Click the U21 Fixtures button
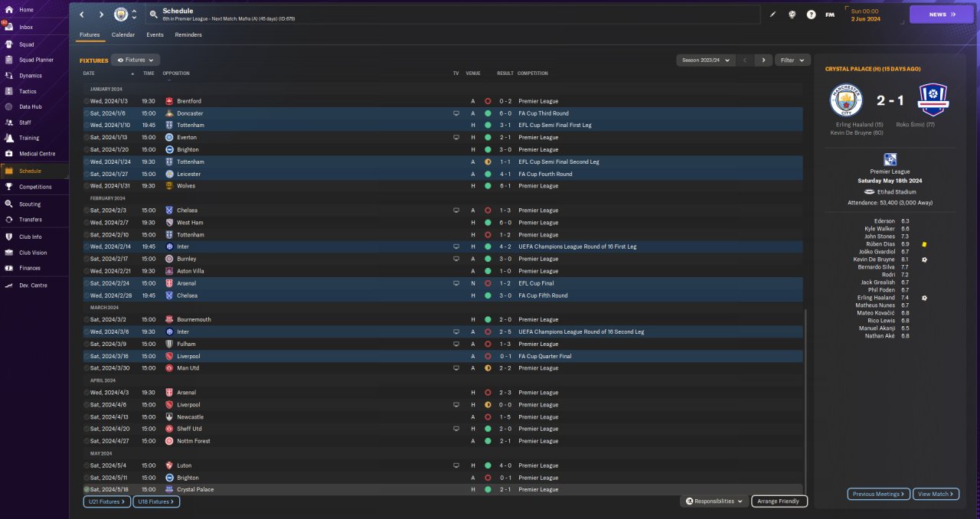The width and height of the screenshot is (980, 519). (x=106, y=501)
